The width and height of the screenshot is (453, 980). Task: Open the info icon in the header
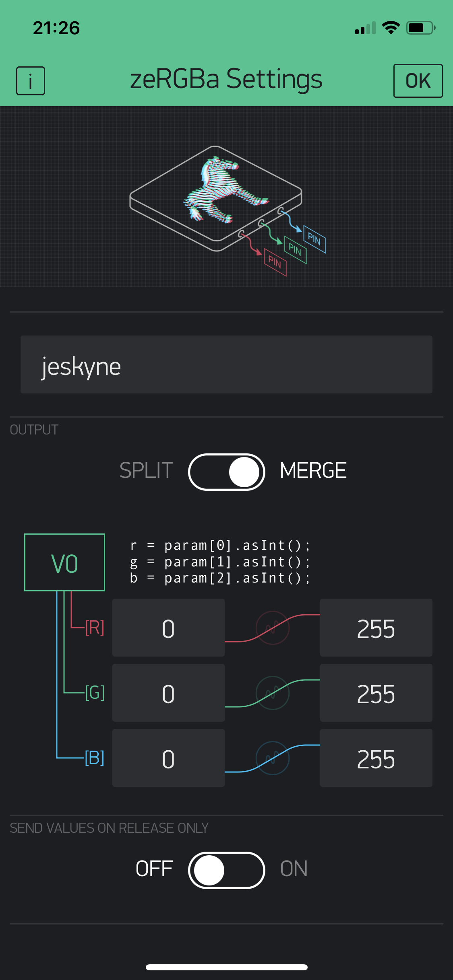(31, 81)
